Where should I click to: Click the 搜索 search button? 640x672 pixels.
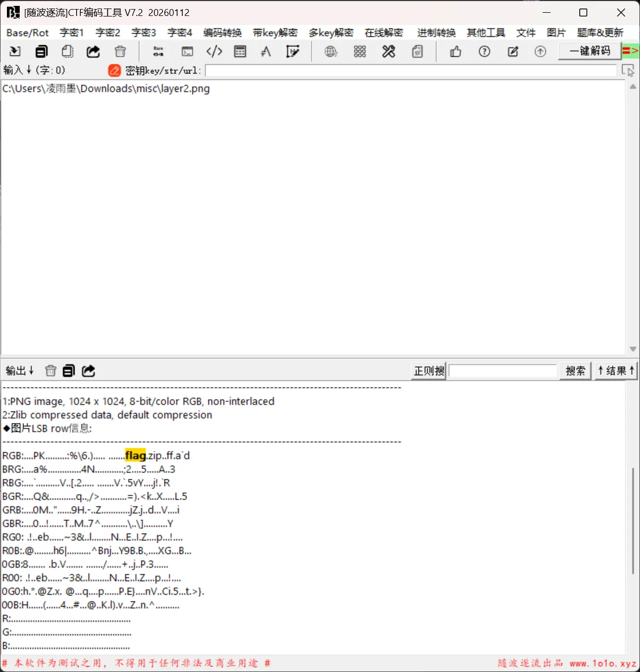575,371
